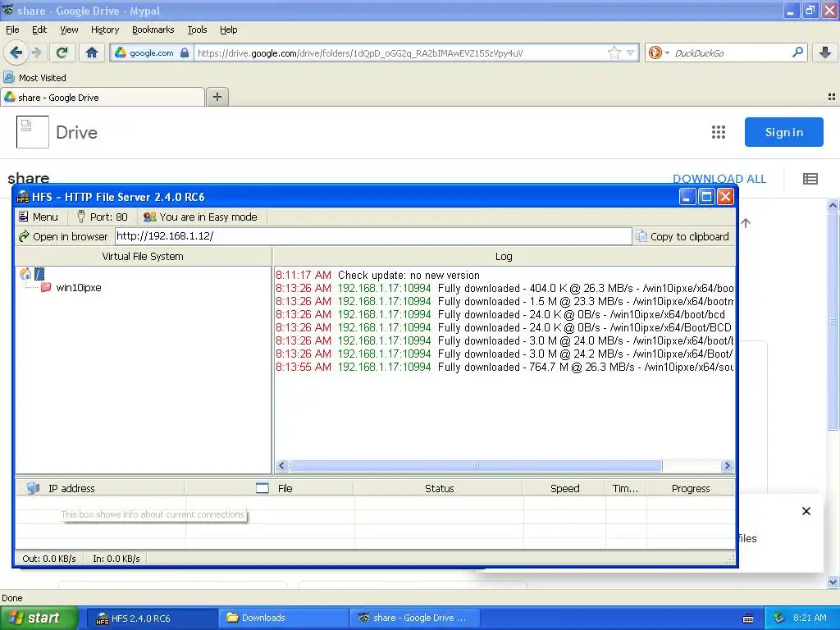Click the In: 0.0 KB/s status entry
Image resolution: width=840 pixels, height=630 pixels.
click(x=116, y=559)
